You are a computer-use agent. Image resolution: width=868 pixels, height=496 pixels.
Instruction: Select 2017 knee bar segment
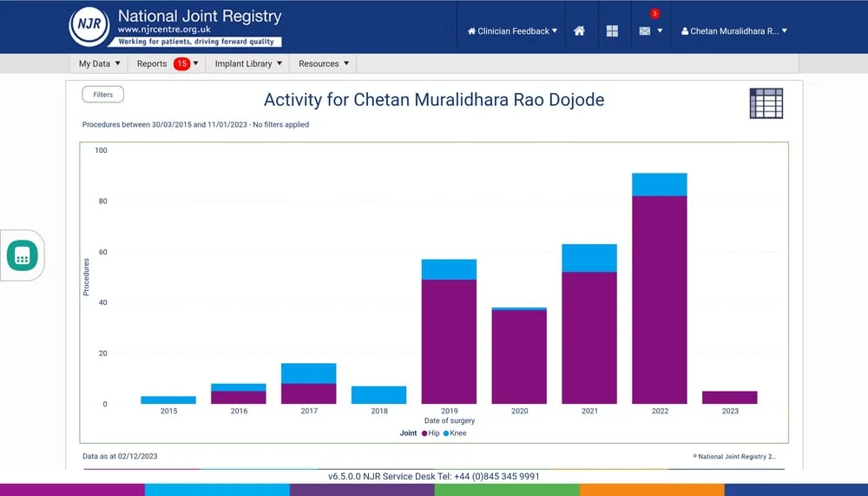(309, 374)
